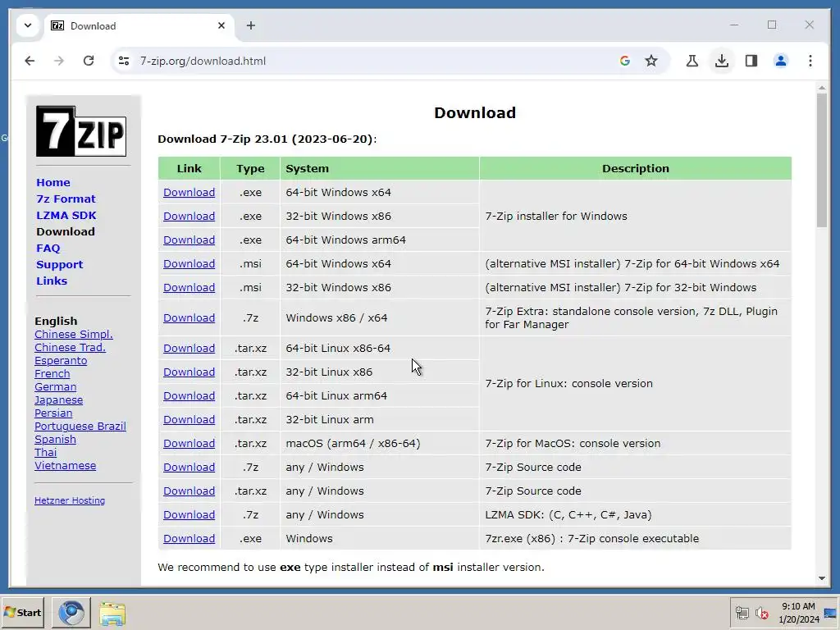The width and height of the screenshot is (840, 630).
Task: Toggle the side panel icon
Action: tap(751, 61)
